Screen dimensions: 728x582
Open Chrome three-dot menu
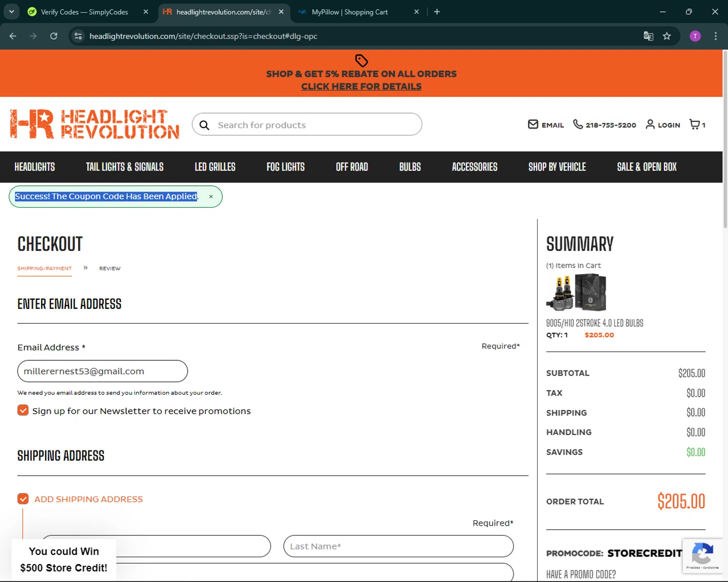point(715,36)
